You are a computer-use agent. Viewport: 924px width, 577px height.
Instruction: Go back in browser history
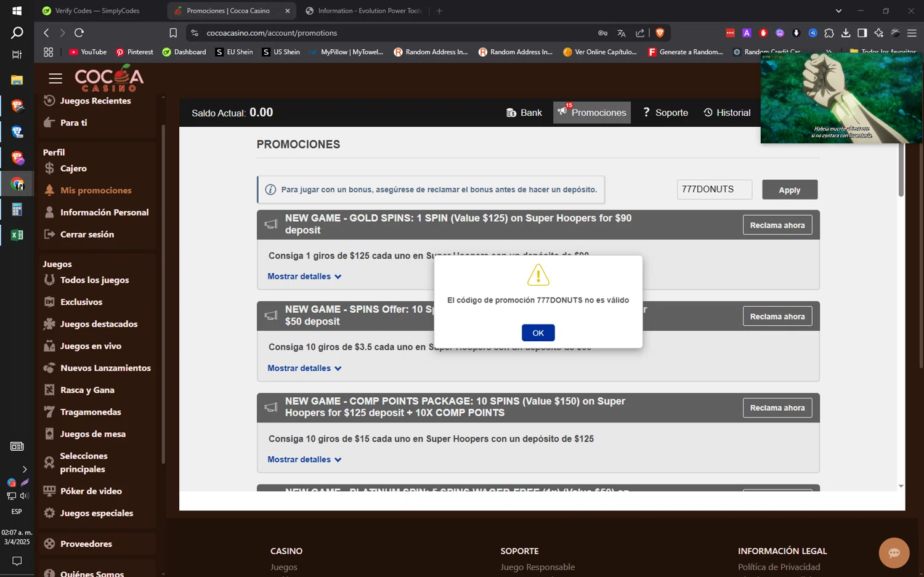click(x=46, y=33)
